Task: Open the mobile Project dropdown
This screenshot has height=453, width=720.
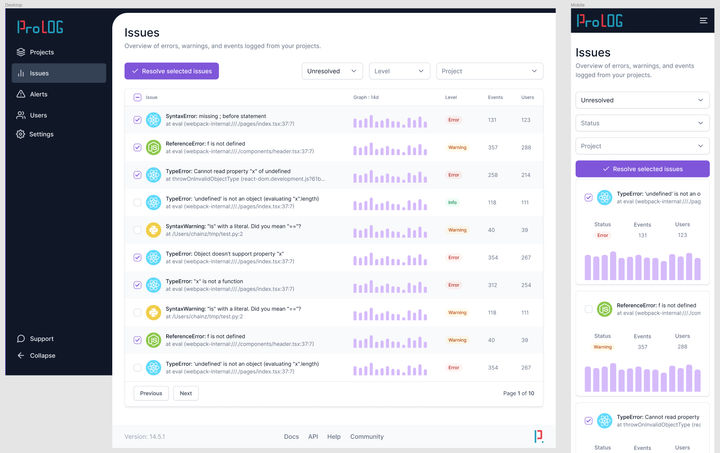Action: click(642, 146)
